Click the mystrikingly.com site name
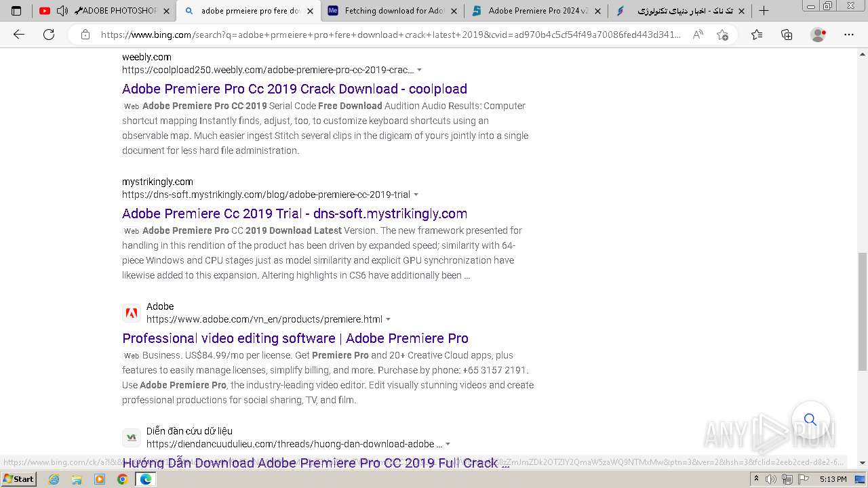868x488 pixels. 157,182
